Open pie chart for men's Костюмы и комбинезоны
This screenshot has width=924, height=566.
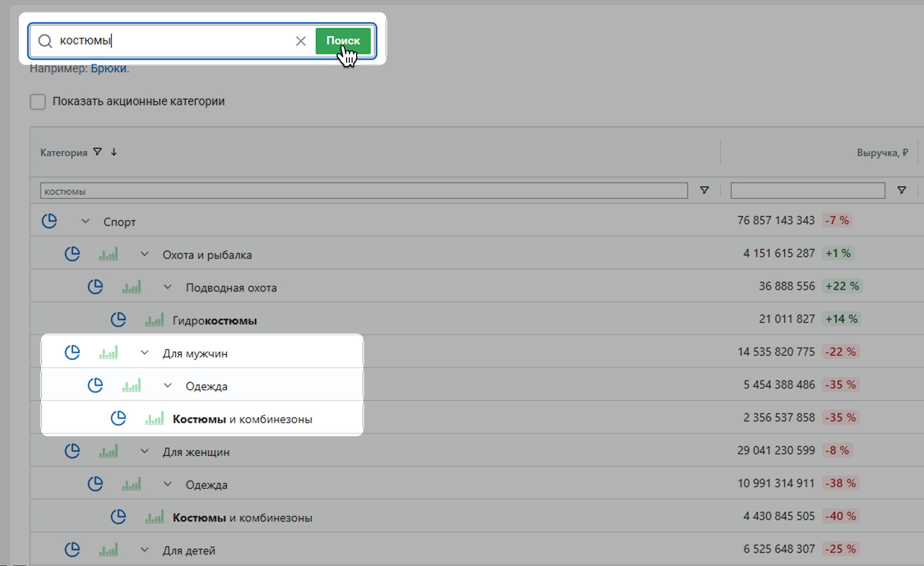click(118, 418)
